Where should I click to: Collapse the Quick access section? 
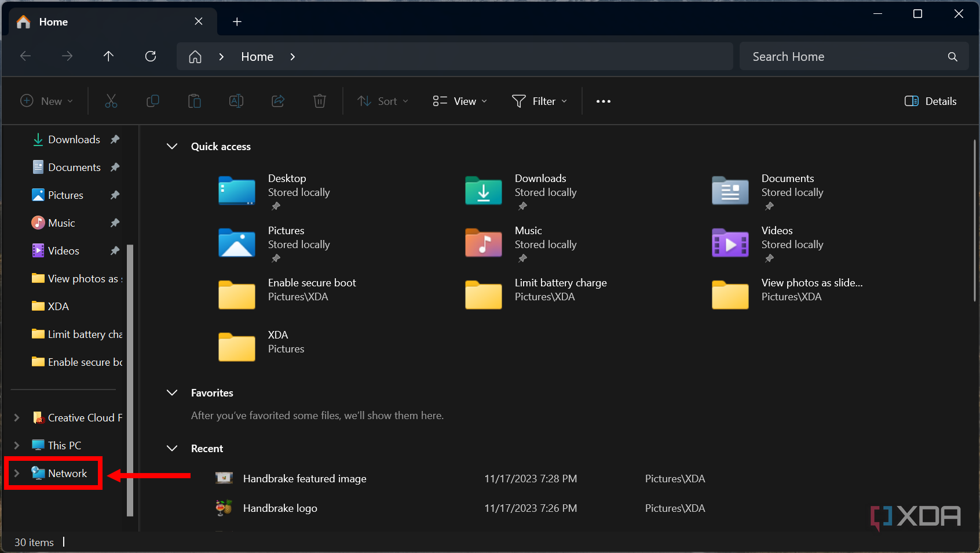[x=172, y=147]
